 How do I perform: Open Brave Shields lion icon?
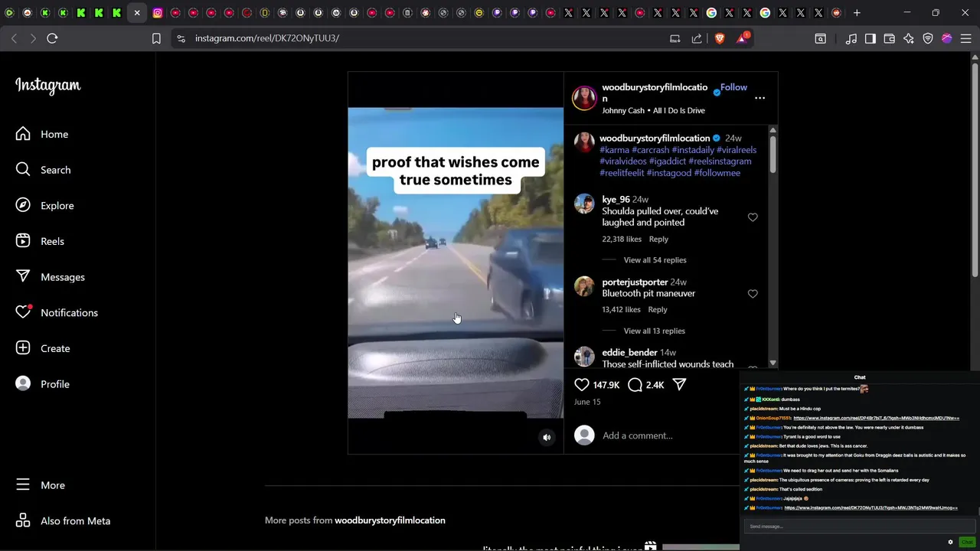point(720,38)
